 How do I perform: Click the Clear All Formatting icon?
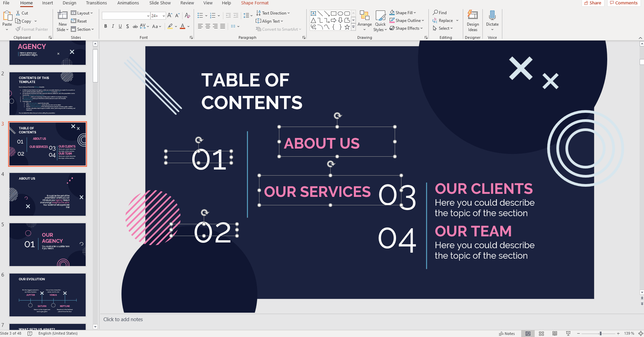click(188, 16)
